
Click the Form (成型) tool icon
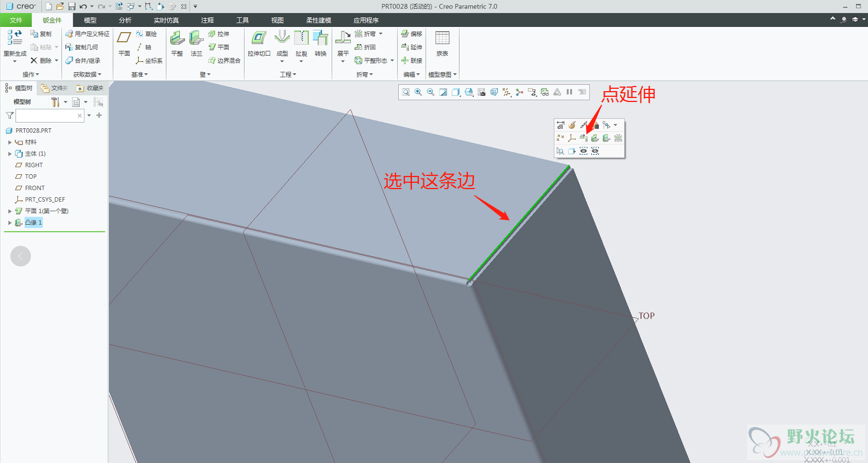(x=282, y=38)
